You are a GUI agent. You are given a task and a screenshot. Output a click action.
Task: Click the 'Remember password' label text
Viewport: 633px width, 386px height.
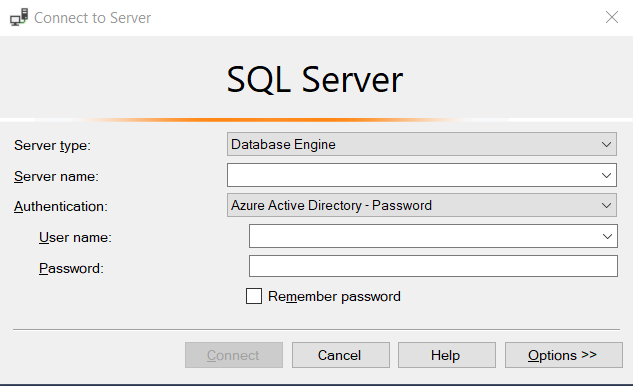(334, 296)
